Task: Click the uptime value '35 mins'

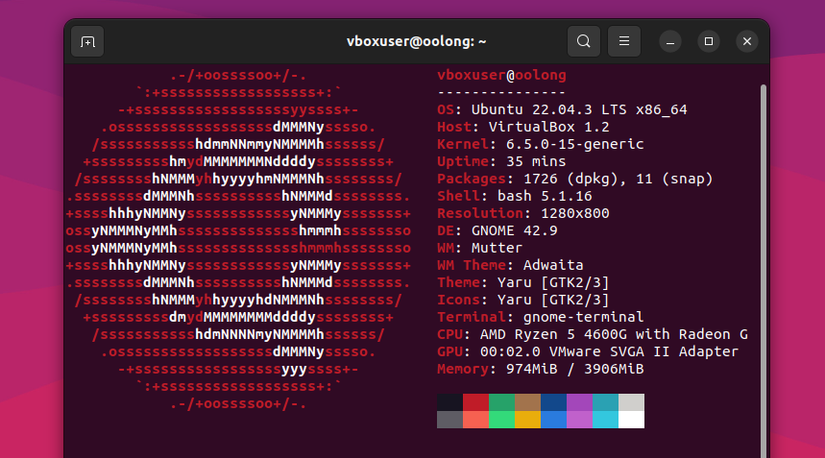Action: point(536,161)
